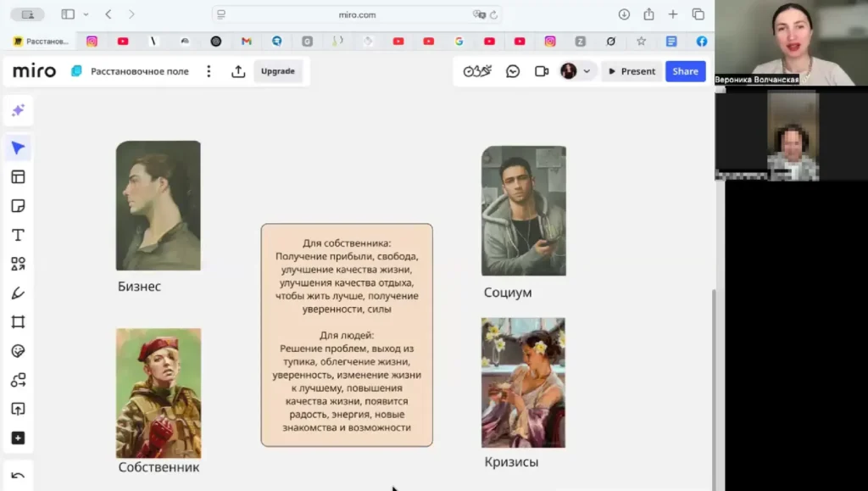Click user profile avatar in Miro
This screenshot has width=868, height=491.
(569, 71)
